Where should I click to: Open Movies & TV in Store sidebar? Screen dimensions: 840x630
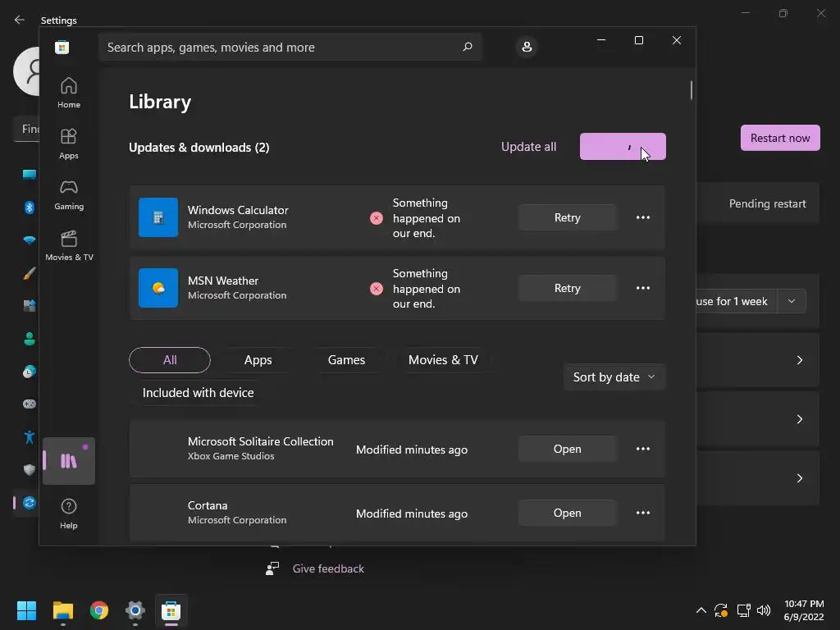[x=69, y=246]
